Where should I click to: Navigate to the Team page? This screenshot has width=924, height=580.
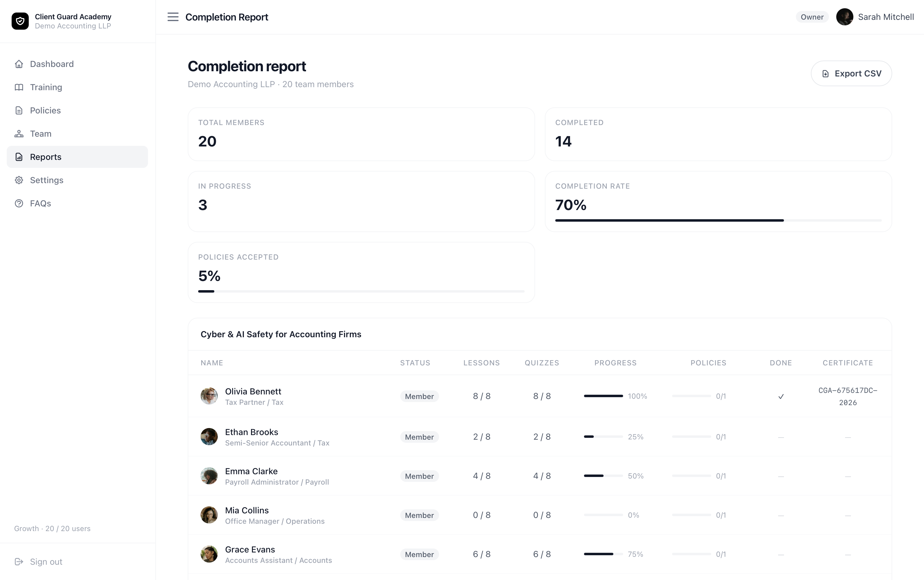[x=77, y=134]
